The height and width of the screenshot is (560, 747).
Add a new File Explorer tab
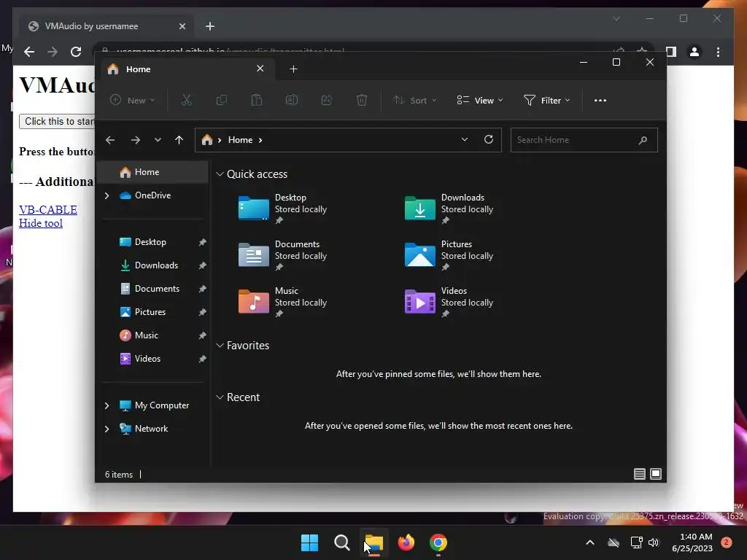[293, 69]
